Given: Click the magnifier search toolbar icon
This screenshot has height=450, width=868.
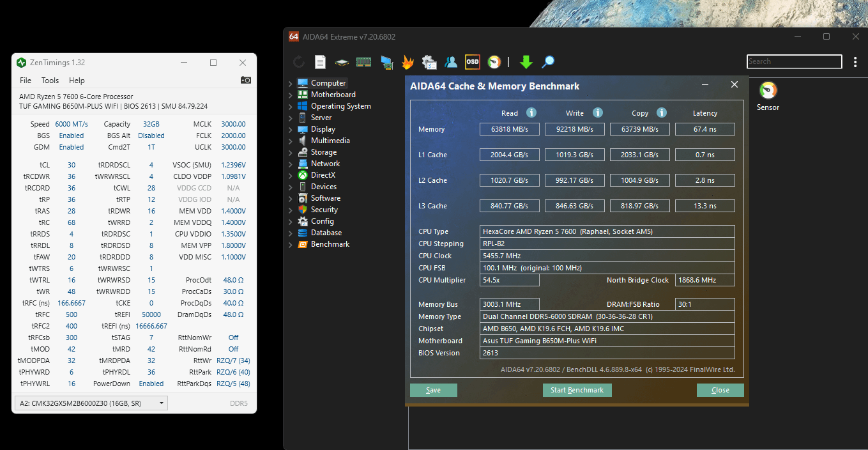Looking at the screenshot, I should tap(548, 62).
